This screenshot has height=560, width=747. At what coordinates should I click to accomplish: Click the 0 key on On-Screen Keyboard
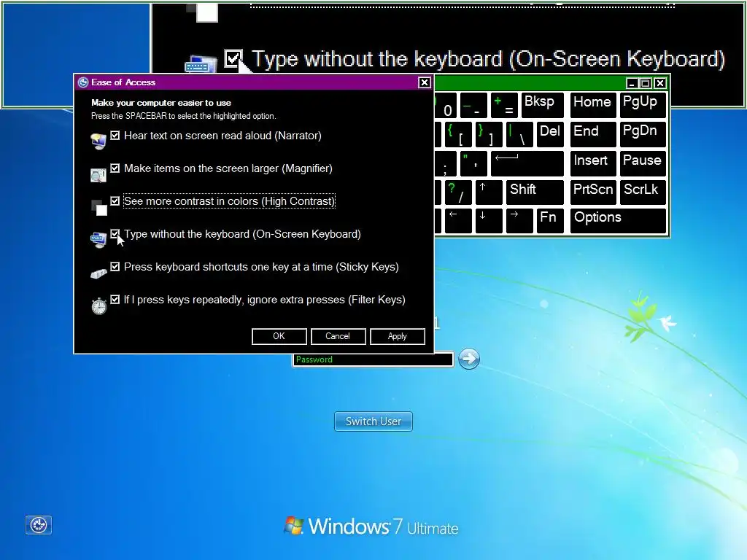point(447,105)
